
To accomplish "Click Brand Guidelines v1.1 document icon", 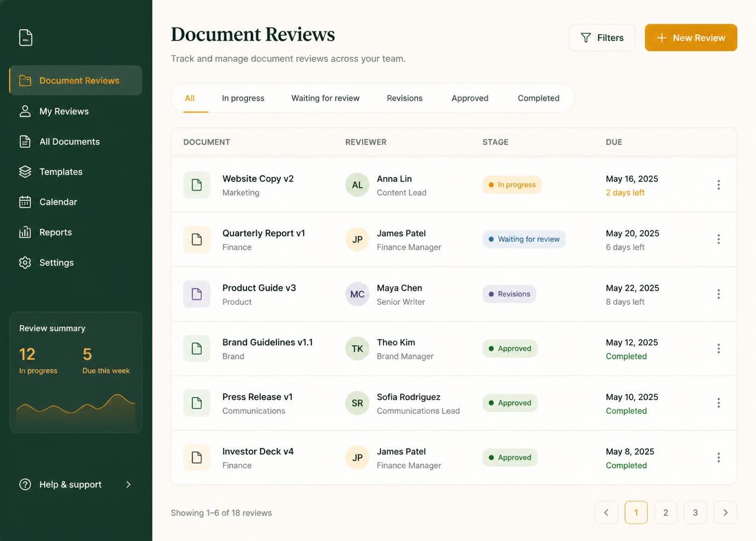I will (x=197, y=349).
